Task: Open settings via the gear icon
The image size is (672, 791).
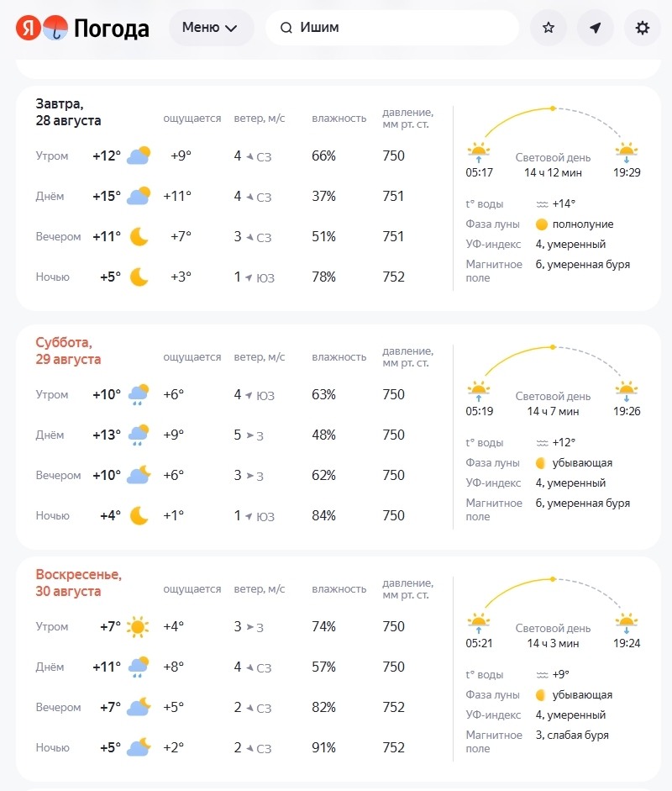Action: tap(643, 28)
